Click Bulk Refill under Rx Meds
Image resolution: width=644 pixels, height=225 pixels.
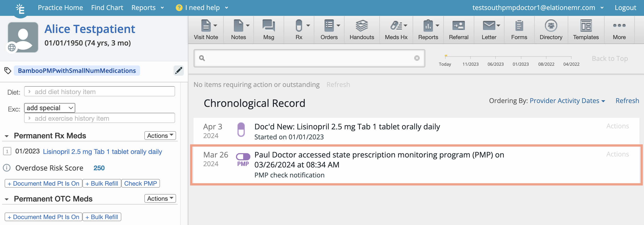[x=102, y=183]
